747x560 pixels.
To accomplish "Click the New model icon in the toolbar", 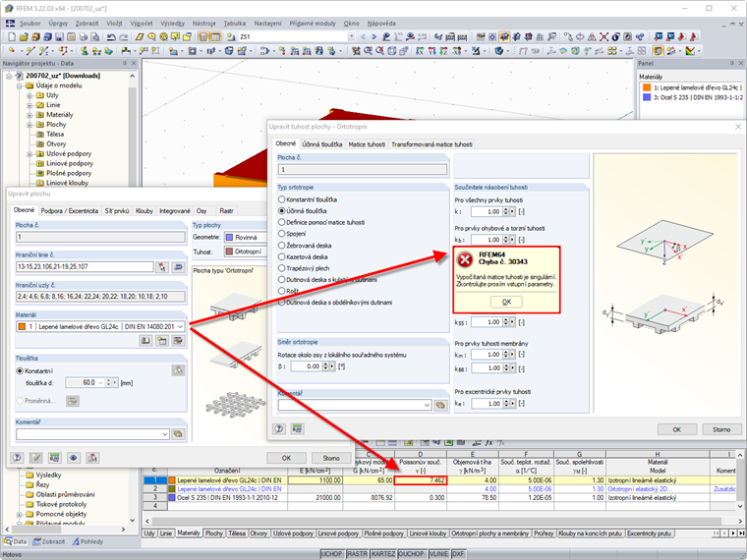I will coord(12,36).
